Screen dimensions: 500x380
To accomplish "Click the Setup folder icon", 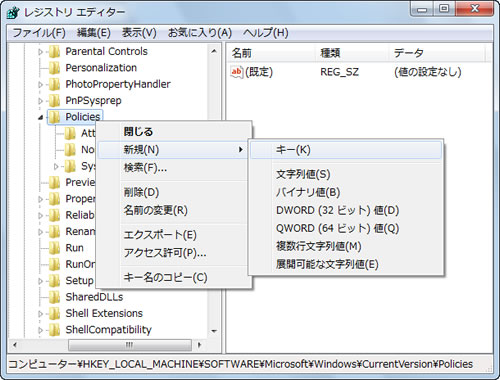I will point(54,281).
